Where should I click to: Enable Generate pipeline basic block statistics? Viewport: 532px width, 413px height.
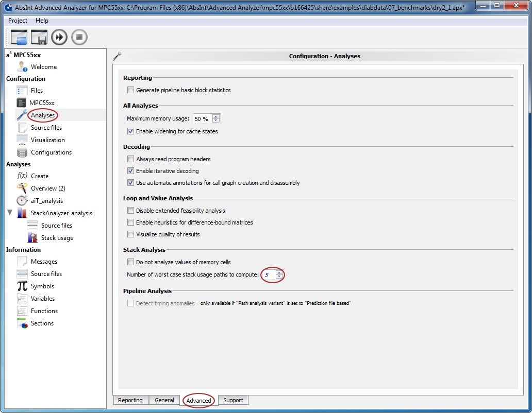coord(130,90)
